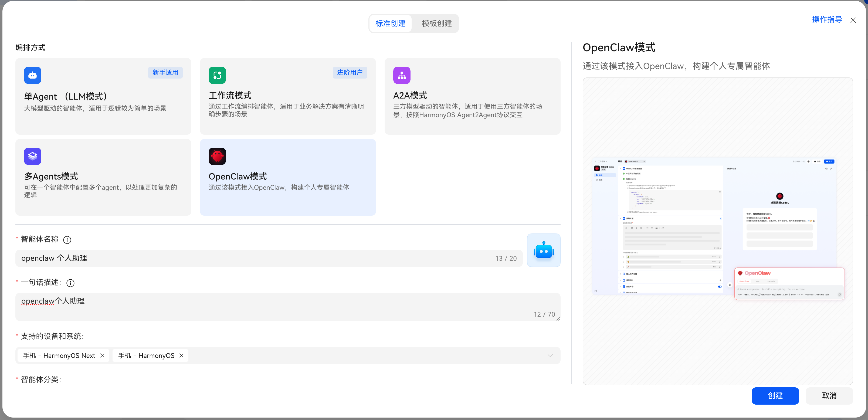This screenshot has height=420, width=868.
Task: Click the 创建 button
Action: tap(775, 396)
